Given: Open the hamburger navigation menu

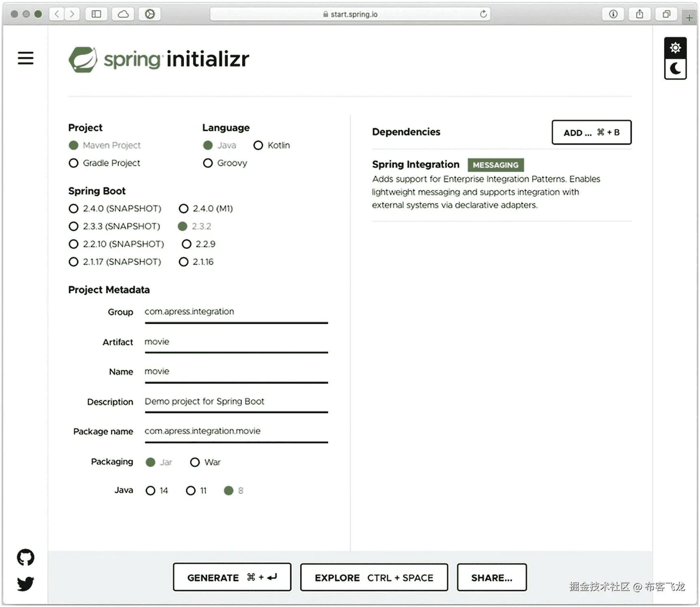Looking at the screenshot, I should 26,58.
